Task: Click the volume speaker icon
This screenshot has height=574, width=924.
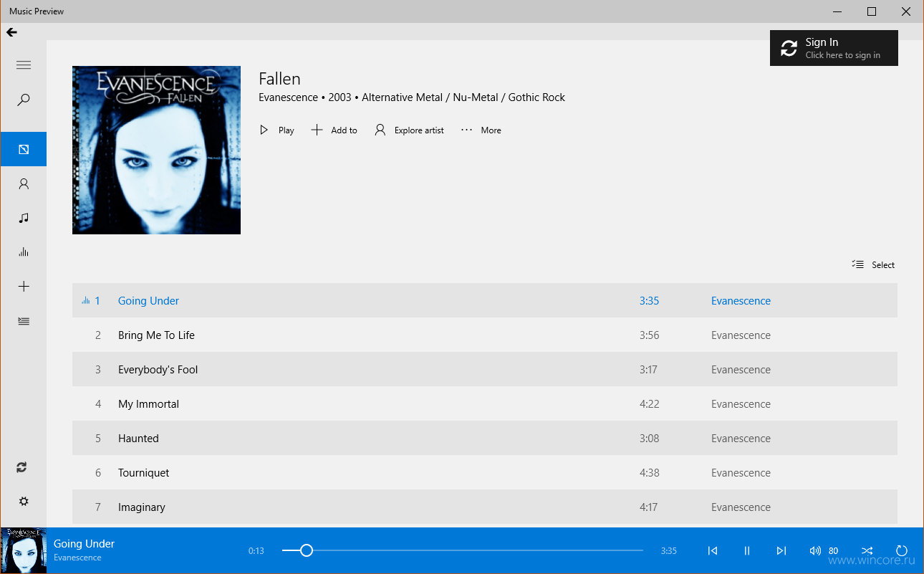Action: click(815, 550)
